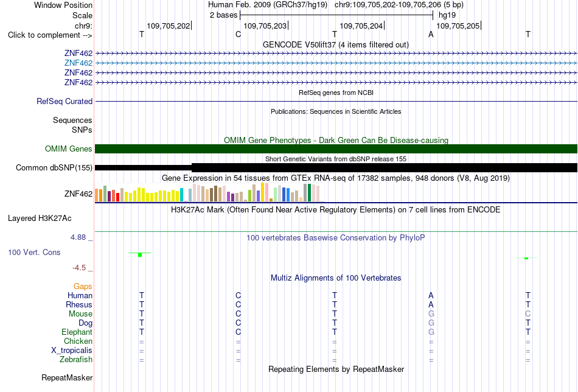Click the OMIM Genes track label
This screenshot has width=578, height=392.
click(68, 149)
